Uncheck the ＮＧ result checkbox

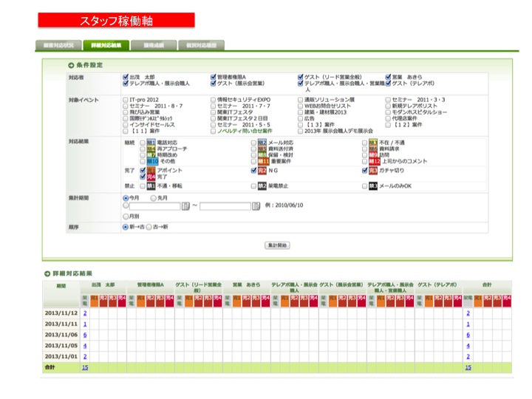point(253,170)
